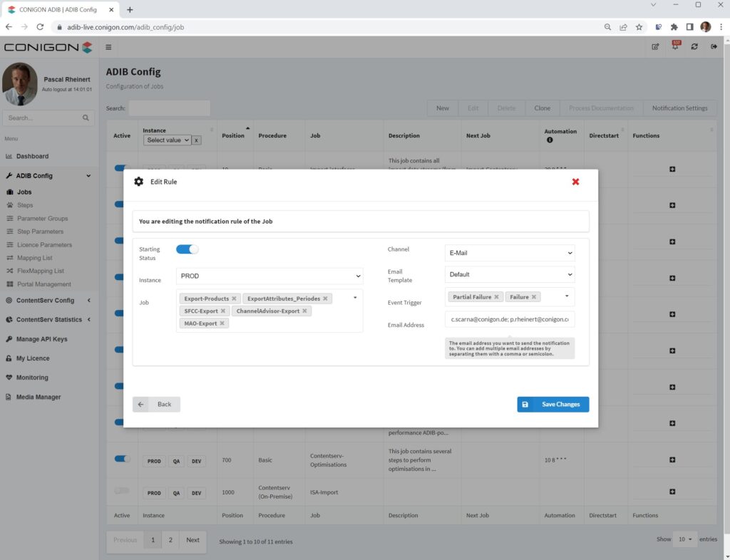Open the Select value filter under Instance column
Screen dimensions: 730x560
pos(169,140)
